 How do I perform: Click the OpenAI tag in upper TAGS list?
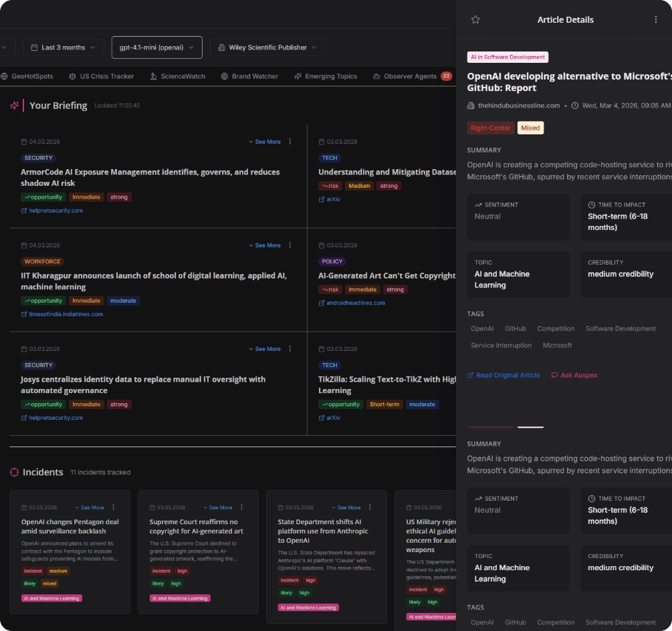pos(482,329)
